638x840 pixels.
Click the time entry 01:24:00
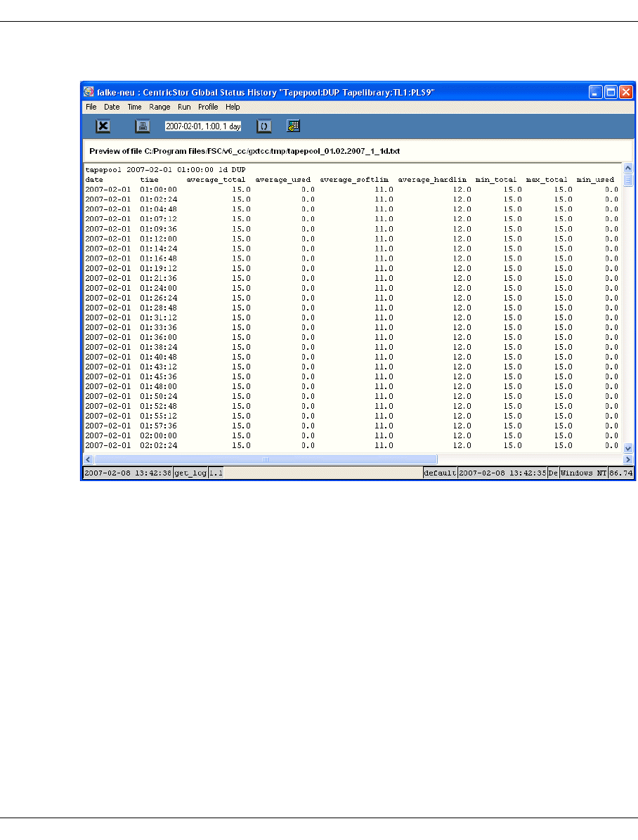click(158, 288)
